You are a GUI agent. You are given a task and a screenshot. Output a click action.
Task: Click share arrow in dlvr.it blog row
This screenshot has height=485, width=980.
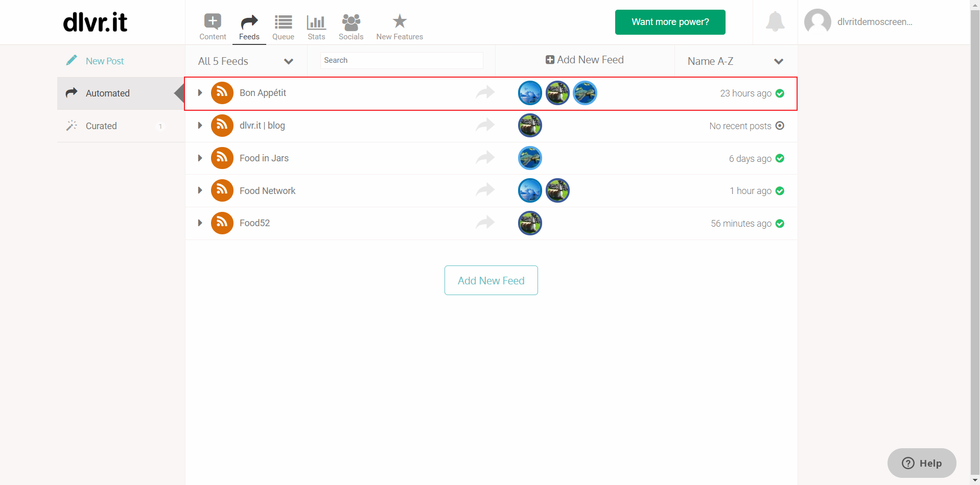coord(485,125)
